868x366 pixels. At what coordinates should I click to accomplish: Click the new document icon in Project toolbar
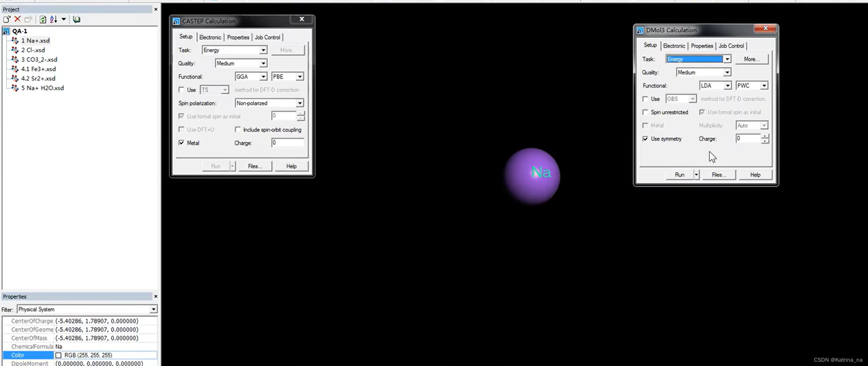pos(7,19)
